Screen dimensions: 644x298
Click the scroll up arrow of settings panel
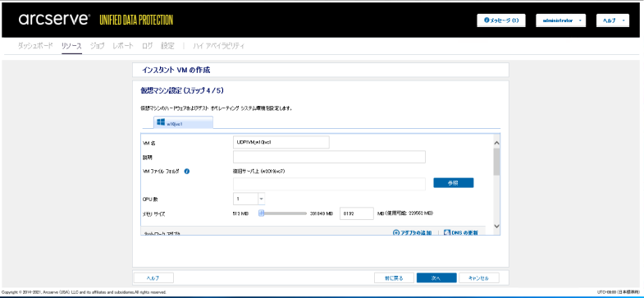tap(496, 143)
